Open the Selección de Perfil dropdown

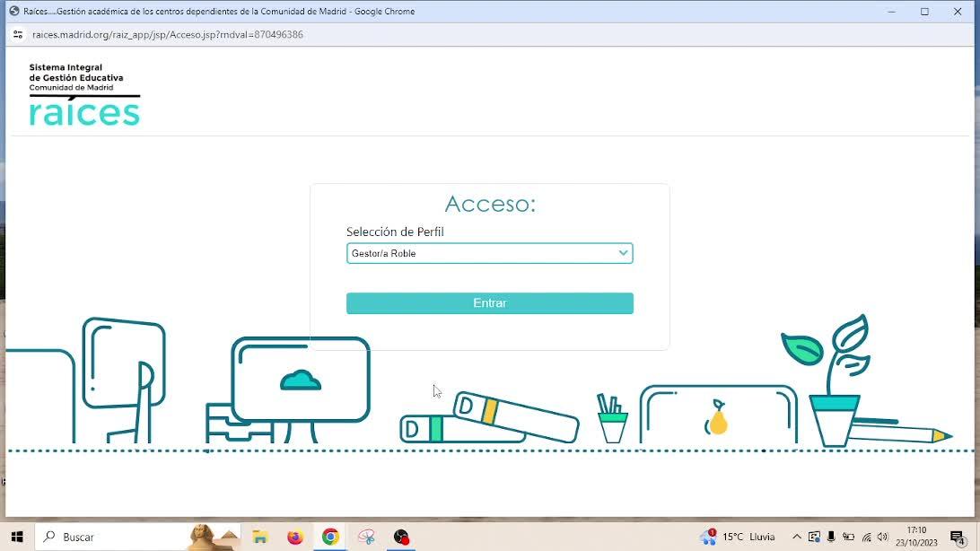click(489, 253)
